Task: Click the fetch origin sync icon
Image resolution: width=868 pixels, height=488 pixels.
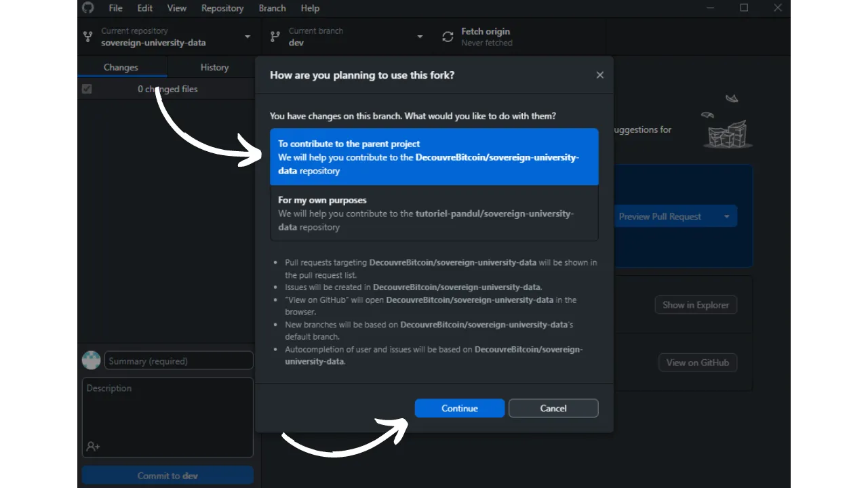Action: pyautogui.click(x=448, y=37)
